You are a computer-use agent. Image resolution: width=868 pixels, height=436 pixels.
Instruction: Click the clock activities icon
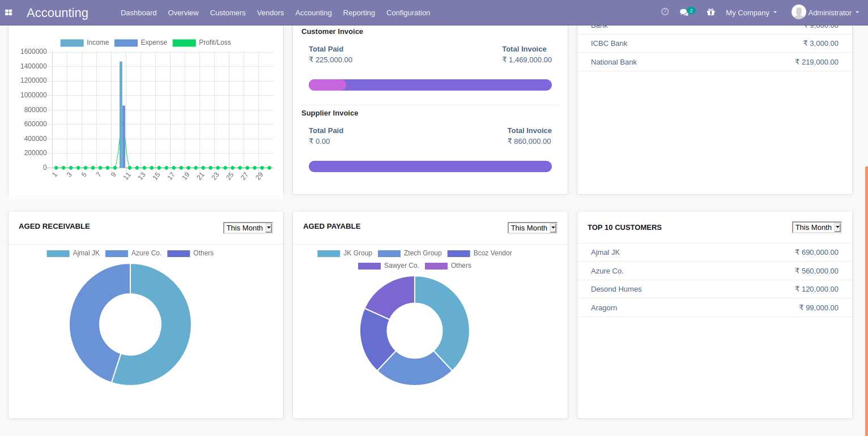click(665, 12)
